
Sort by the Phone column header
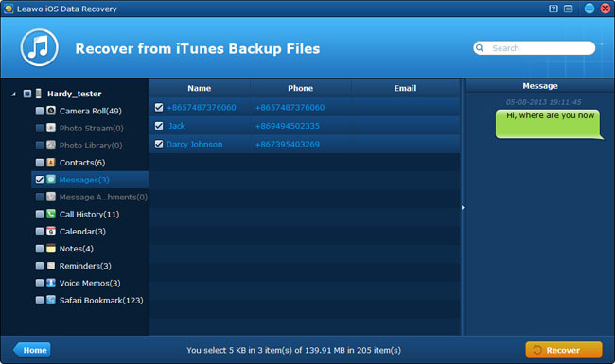[x=301, y=88]
